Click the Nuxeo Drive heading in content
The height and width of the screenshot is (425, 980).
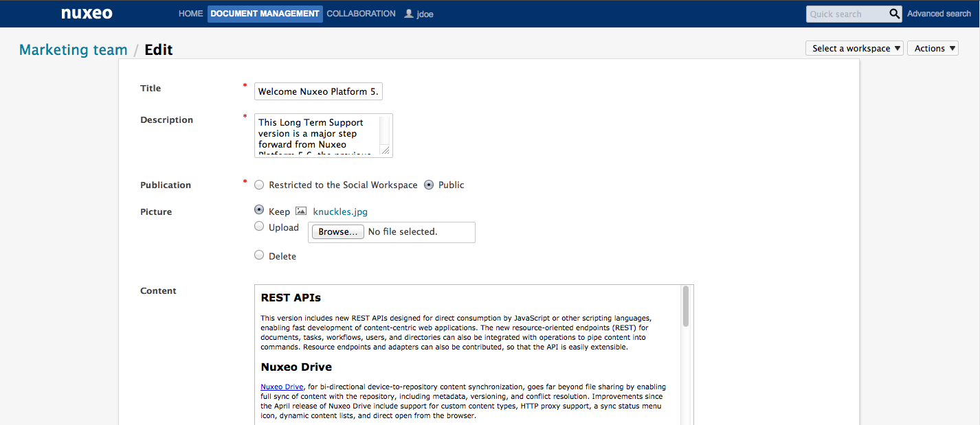click(x=296, y=367)
